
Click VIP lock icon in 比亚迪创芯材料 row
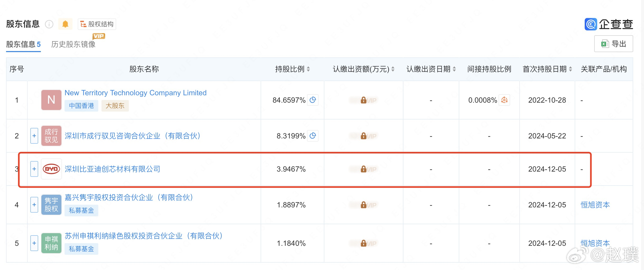point(364,169)
